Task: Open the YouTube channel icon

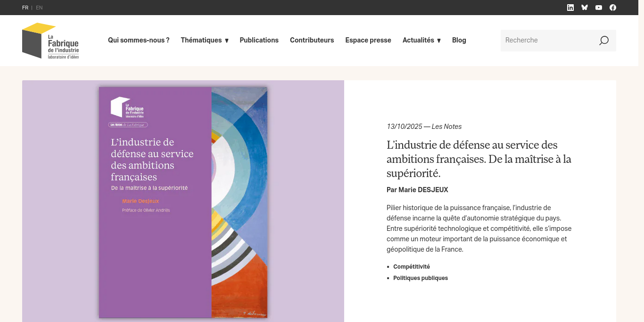Action: tap(599, 7)
